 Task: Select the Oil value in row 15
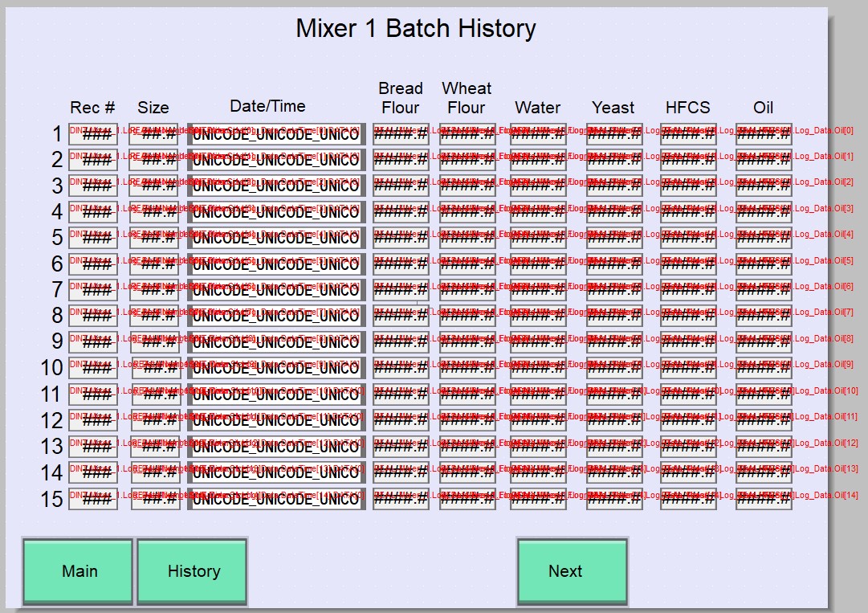[x=764, y=499]
